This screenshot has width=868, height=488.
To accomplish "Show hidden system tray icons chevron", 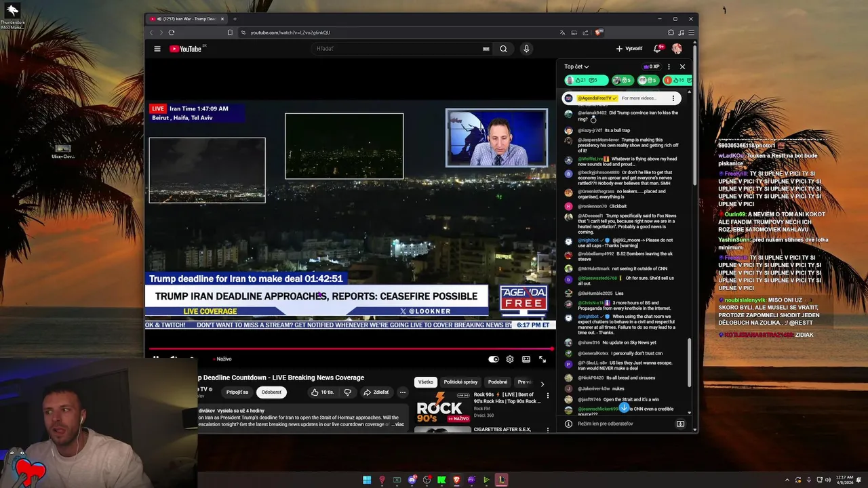I will click(787, 480).
